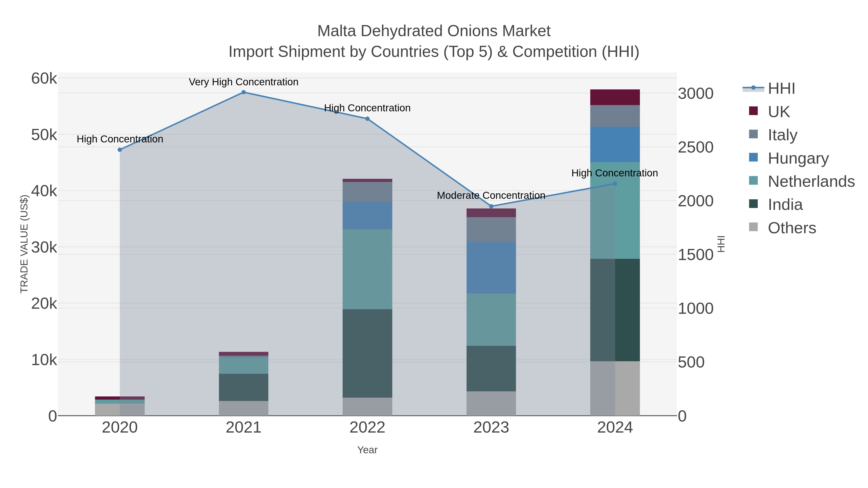Click the 'TRADE VALUE (US$)' axis title
This screenshot has width=868, height=488.
[x=24, y=244]
